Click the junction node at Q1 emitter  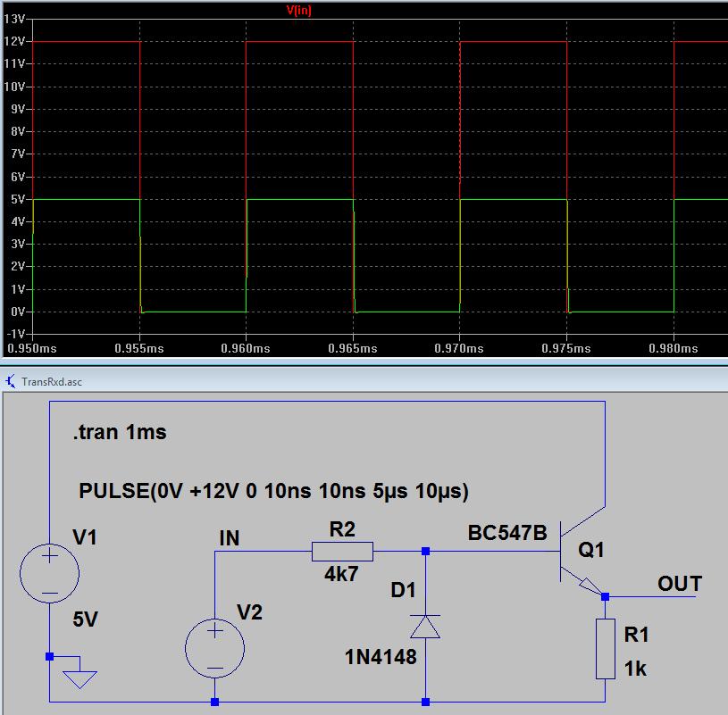(x=606, y=596)
